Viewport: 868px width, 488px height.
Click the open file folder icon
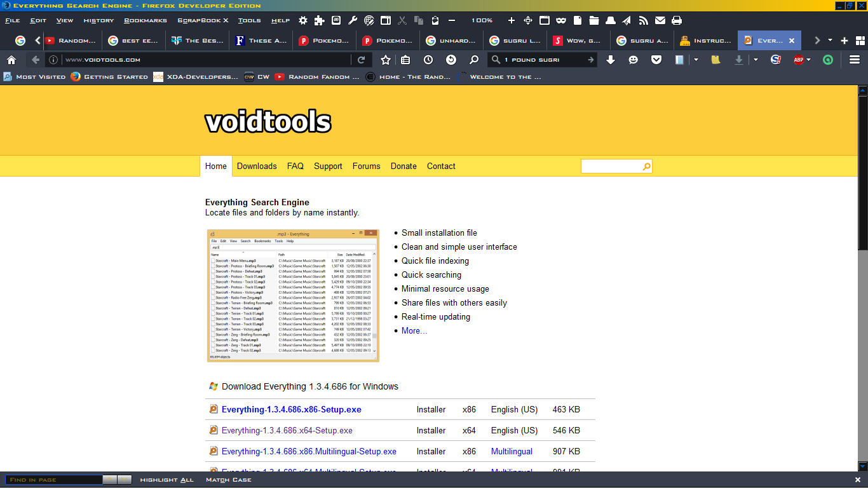594,20
